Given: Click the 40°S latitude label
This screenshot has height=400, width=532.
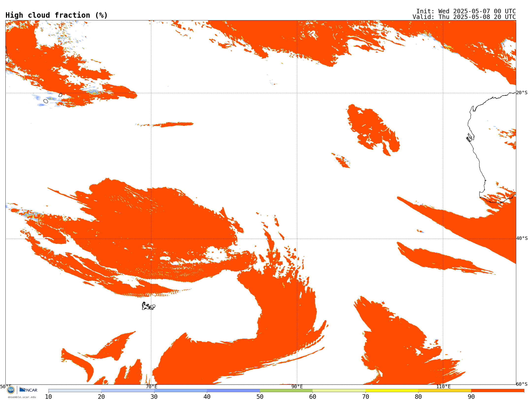Looking at the screenshot, I should (522, 238).
